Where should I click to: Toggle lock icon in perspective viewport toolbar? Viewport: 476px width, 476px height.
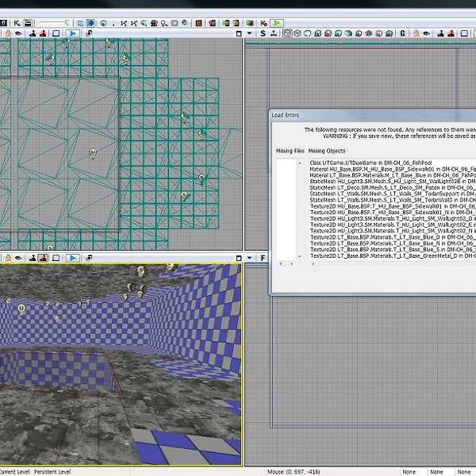point(8,258)
